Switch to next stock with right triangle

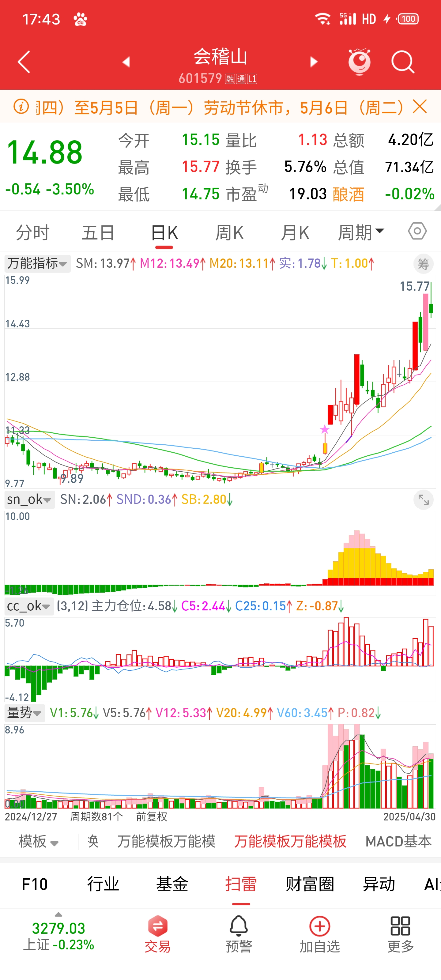click(x=314, y=62)
